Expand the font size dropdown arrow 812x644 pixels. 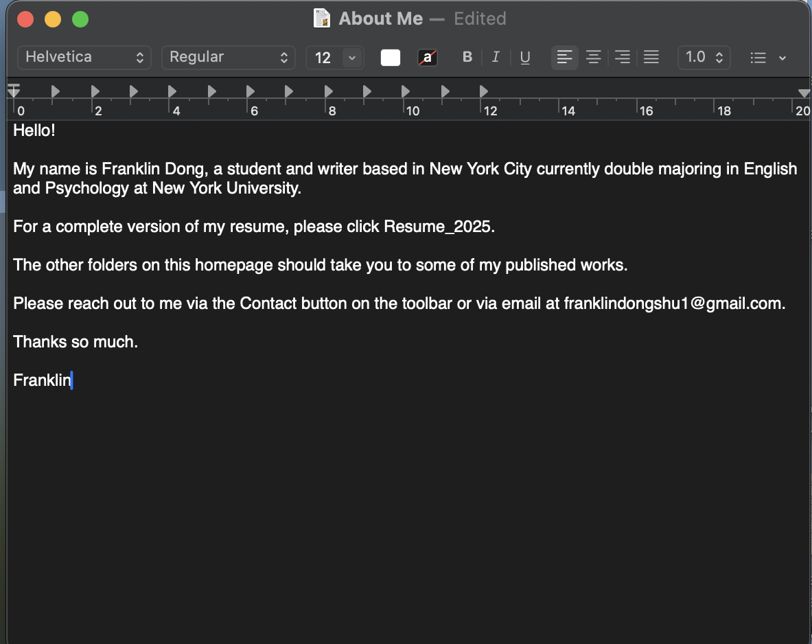[352, 57]
